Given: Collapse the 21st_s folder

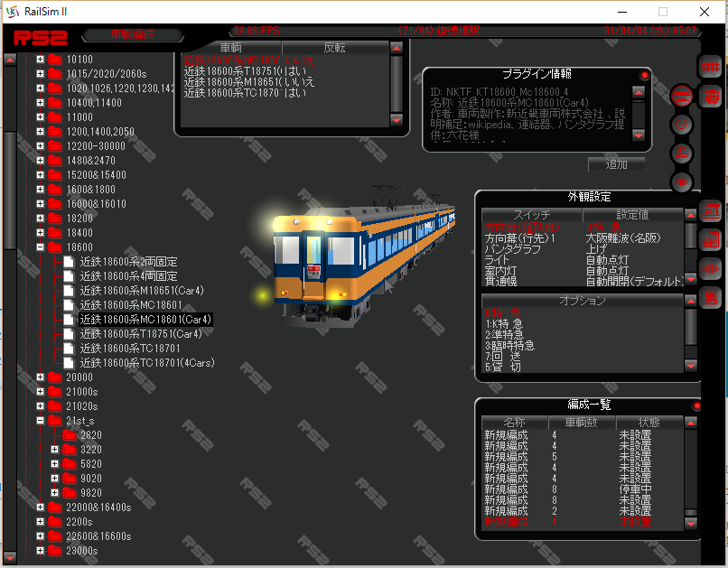Looking at the screenshot, I should (x=41, y=421).
